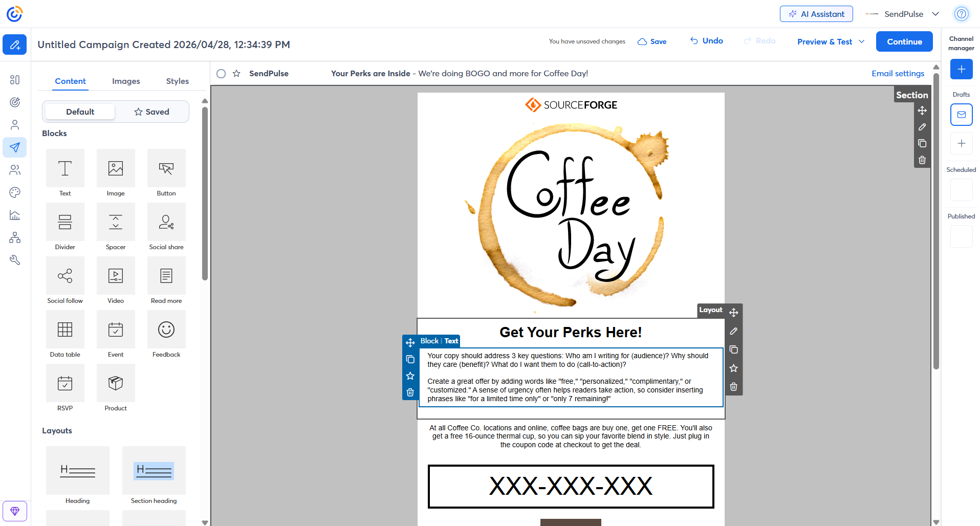Screen dimensions: 980x526
Task: Click the blocks panel scrollbar
Action: 205,194
